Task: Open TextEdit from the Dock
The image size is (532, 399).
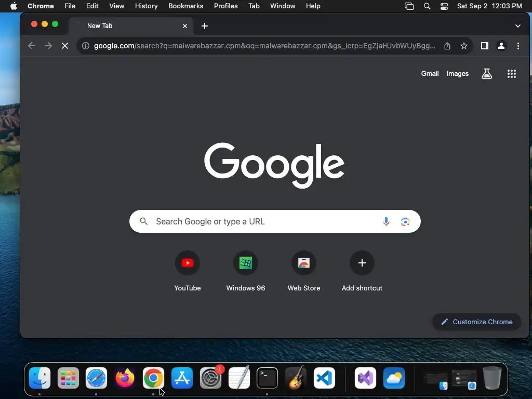Action: pos(239,378)
